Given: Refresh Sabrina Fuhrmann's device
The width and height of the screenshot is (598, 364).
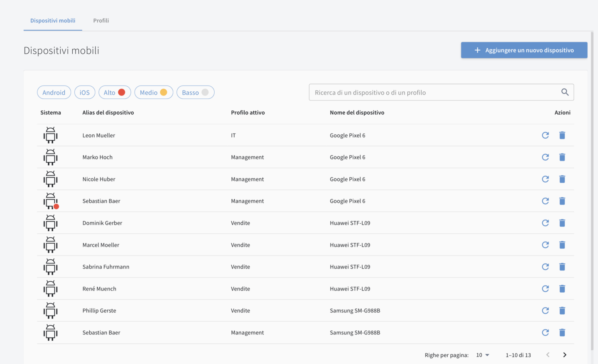Looking at the screenshot, I should 545,267.
